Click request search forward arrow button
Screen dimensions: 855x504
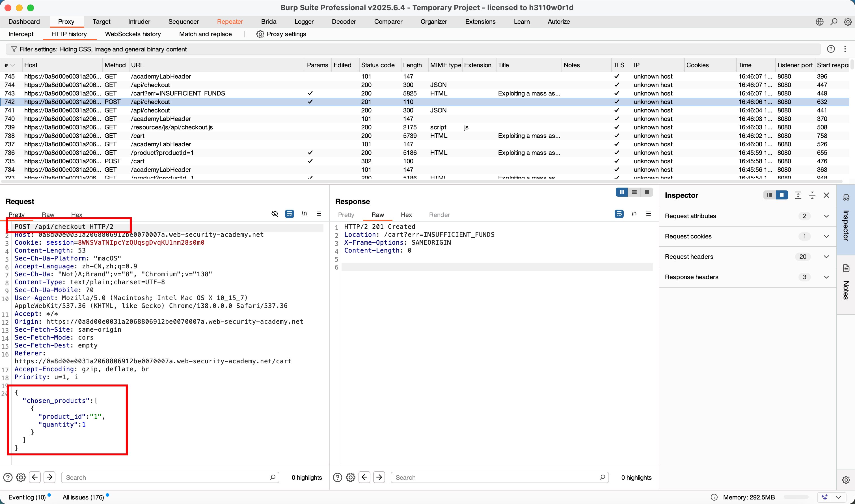click(x=49, y=477)
